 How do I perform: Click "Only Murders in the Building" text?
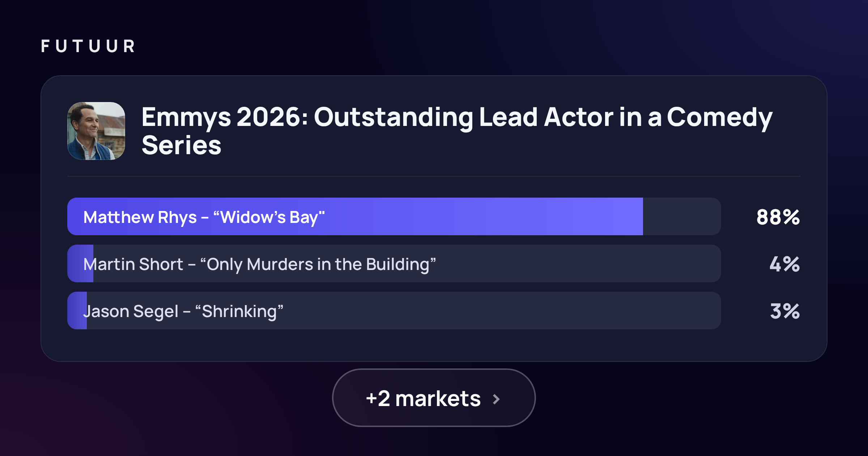click(318, 264)
